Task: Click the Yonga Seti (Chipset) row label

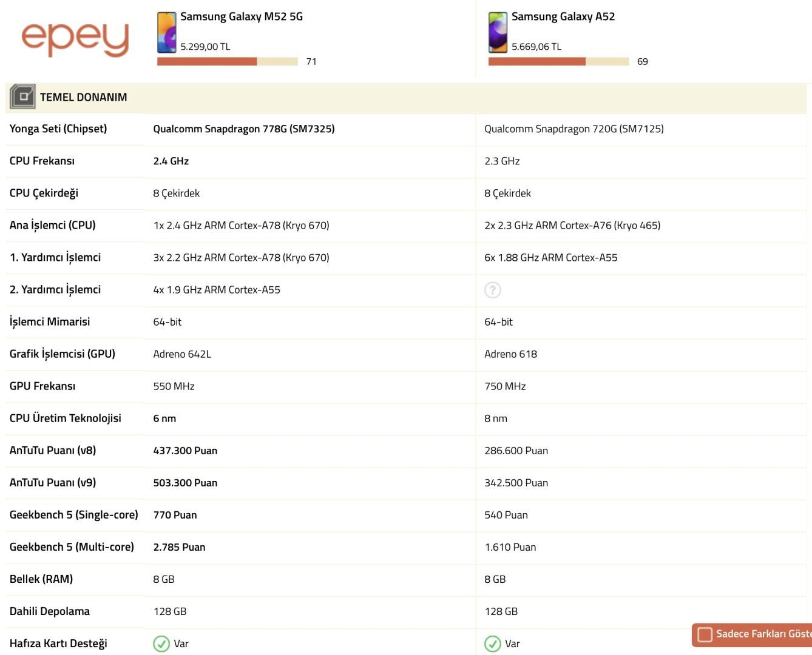Action: point(58,129)
